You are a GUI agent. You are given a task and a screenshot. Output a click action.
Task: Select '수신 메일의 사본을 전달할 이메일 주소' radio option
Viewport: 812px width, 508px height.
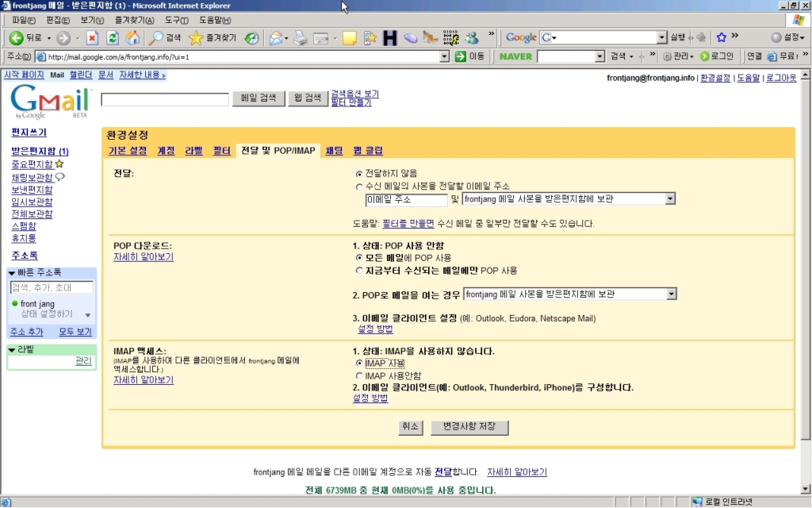point(359,187)
